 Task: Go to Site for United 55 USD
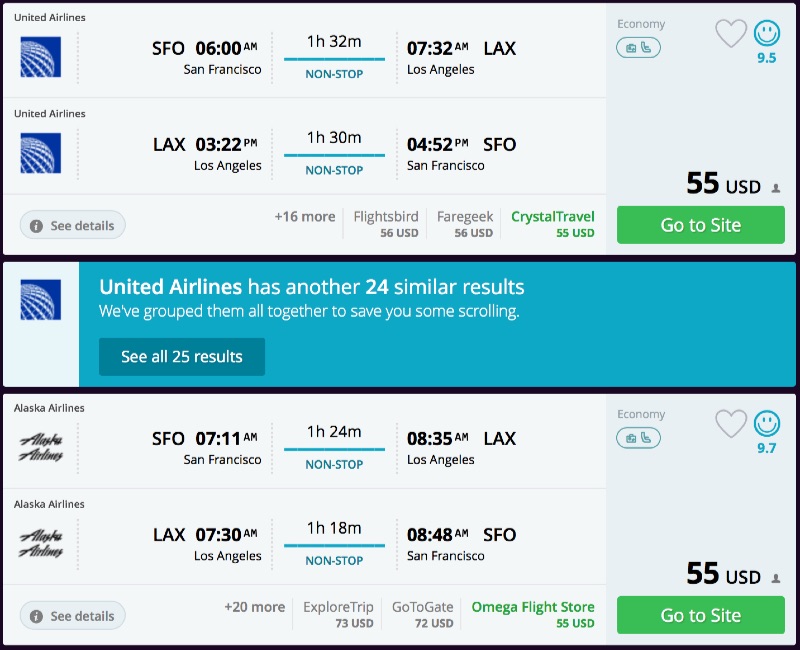click(x=700, y=225)
